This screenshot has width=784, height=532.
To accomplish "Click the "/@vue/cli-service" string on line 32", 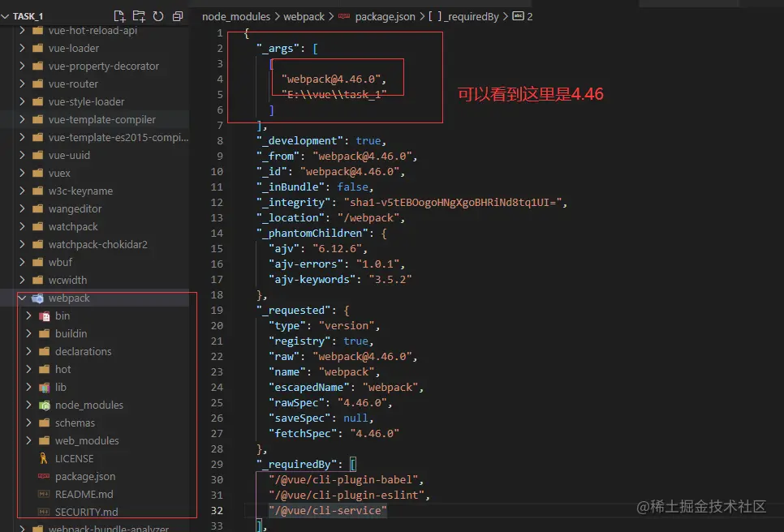I will pos(328,511).
